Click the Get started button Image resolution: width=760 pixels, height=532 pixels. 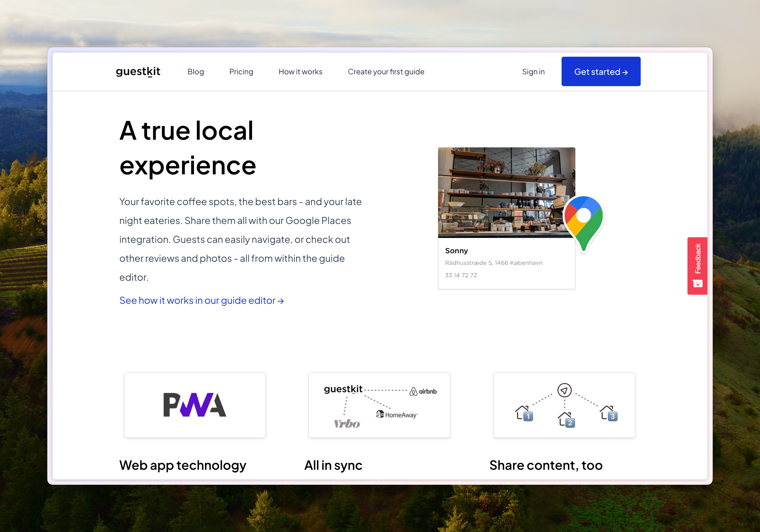pos(601,71)
